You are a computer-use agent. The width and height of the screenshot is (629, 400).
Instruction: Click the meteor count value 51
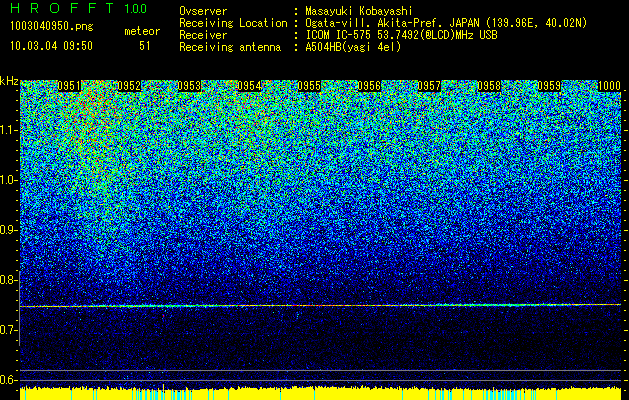click(145, 46)
